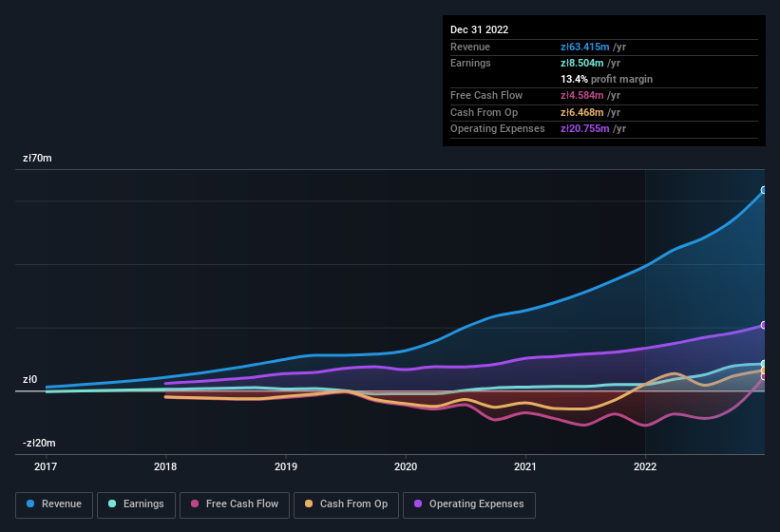Screen dimensions: 780x532
Task: Select the 2017 x-axis label
Action: (x=46, y=466)
